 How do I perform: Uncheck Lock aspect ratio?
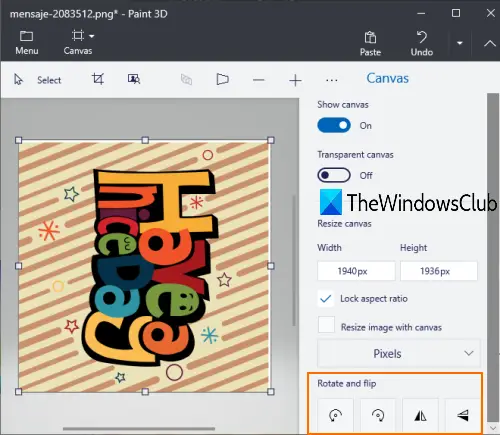[x=326, y=298]
